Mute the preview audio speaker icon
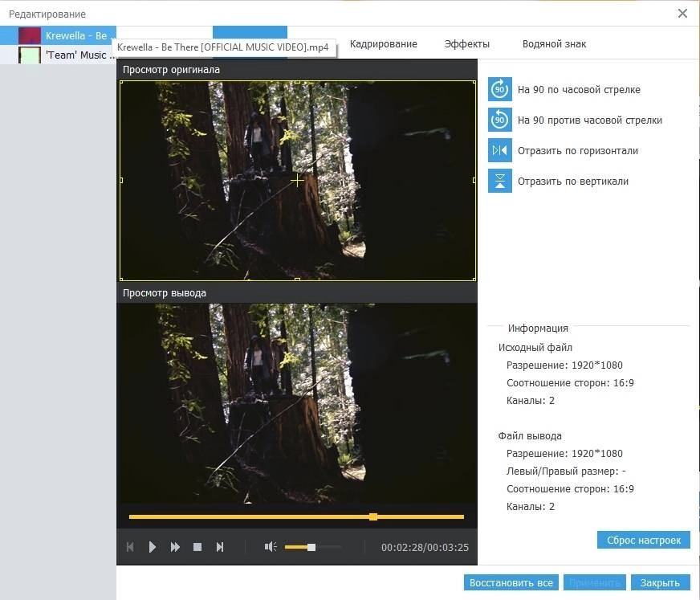700x600 pixels. (271, 547)
